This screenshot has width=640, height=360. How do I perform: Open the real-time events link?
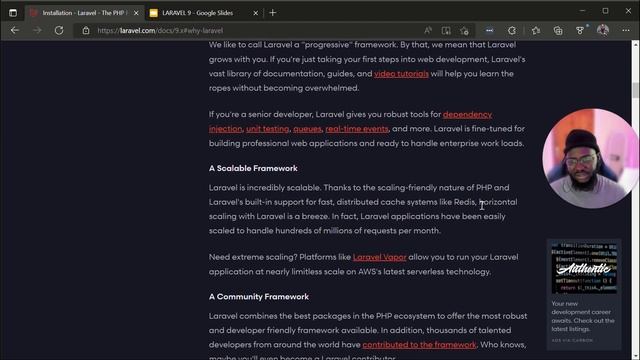click(357, 129)
